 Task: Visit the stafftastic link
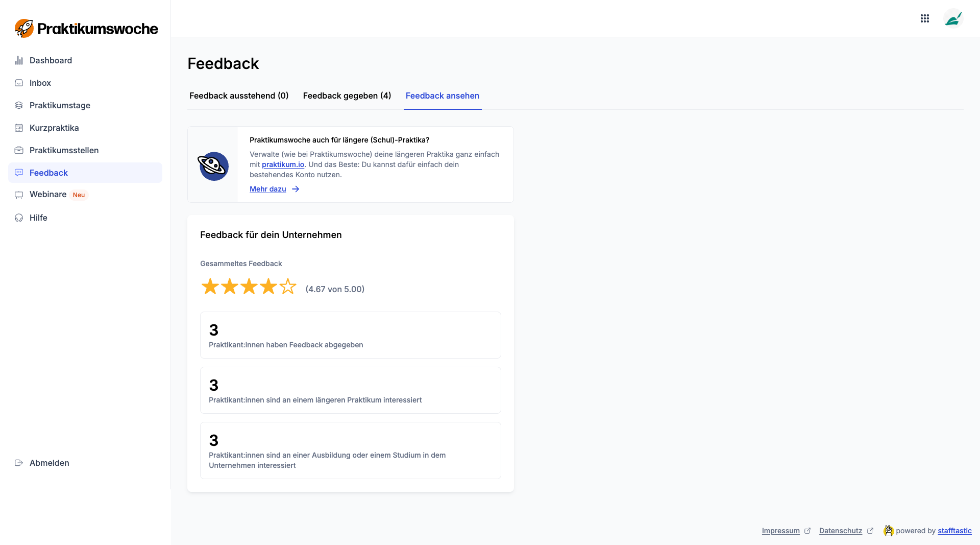pos(954,531)
